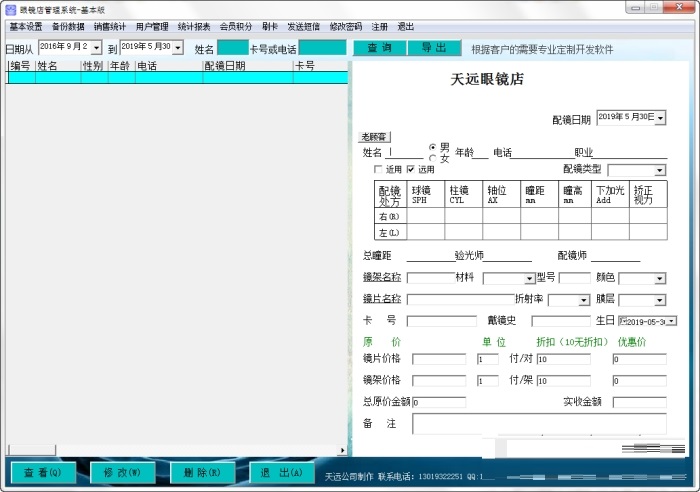Open the 折射率 dropdown

[x=584, y=300]
